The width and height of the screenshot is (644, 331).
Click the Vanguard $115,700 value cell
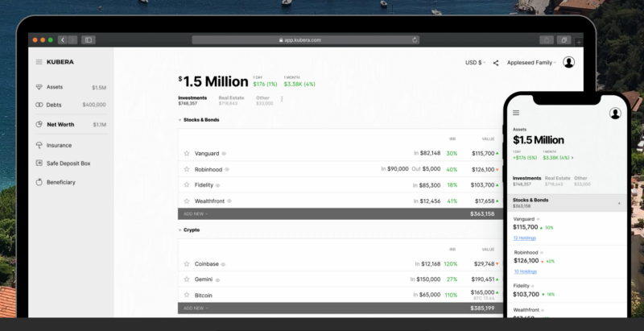click(x=482, y=153)
